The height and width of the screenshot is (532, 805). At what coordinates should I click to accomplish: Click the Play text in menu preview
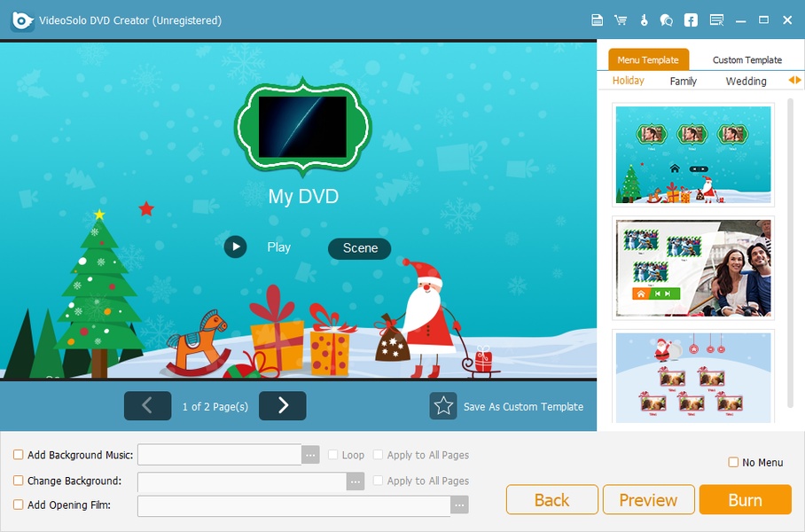point(278,247)
